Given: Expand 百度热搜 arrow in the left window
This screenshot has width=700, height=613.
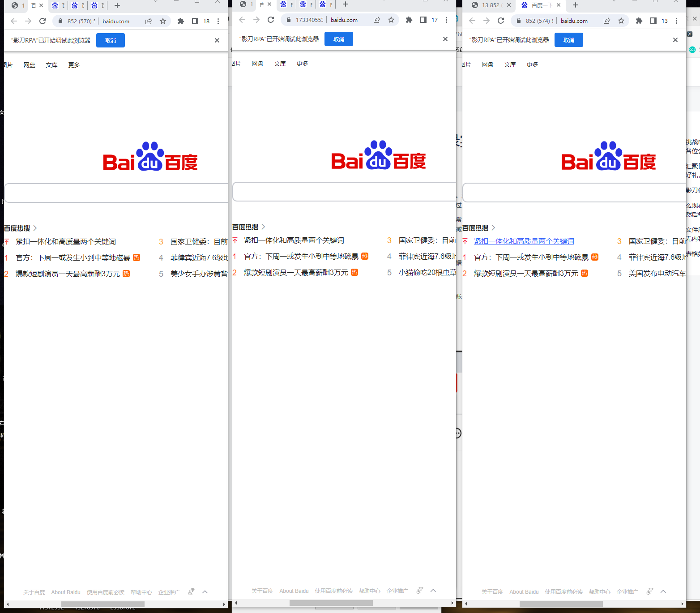Looking at the screenshot, I should 35,228.
